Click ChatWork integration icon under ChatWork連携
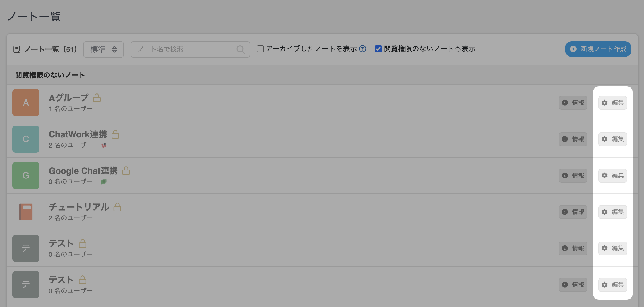The height and width of the screenshot is (307, 644). pyautogui.click(x=104, y=145)
